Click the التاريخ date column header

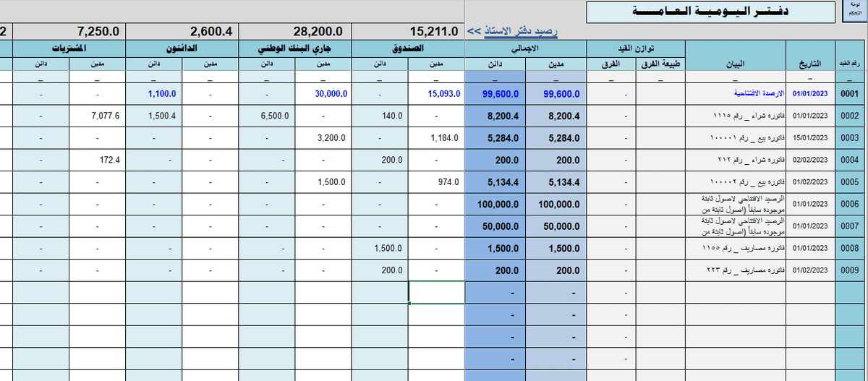pyautogui.click(x=809, y=63)
